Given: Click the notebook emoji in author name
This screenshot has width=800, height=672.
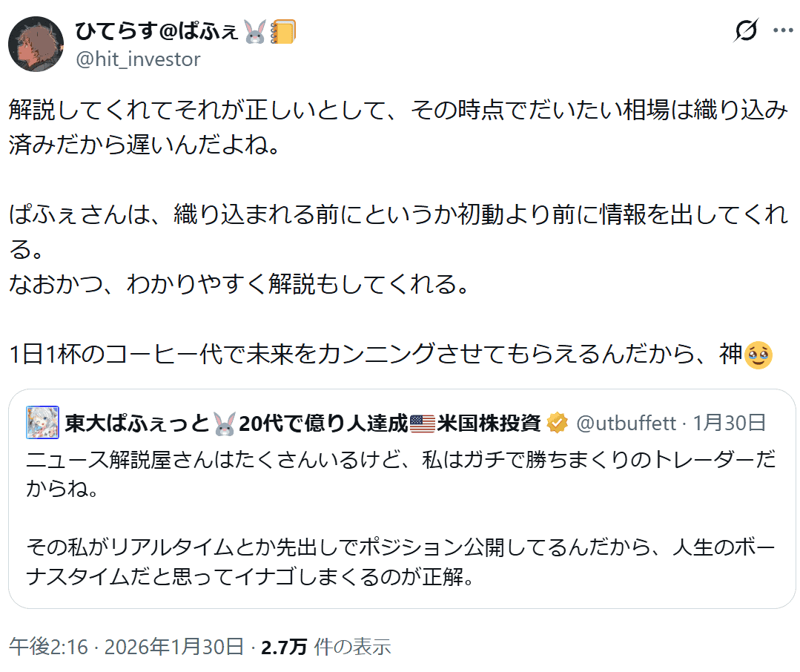Looking at the screenshot, I should click(283, 32).
